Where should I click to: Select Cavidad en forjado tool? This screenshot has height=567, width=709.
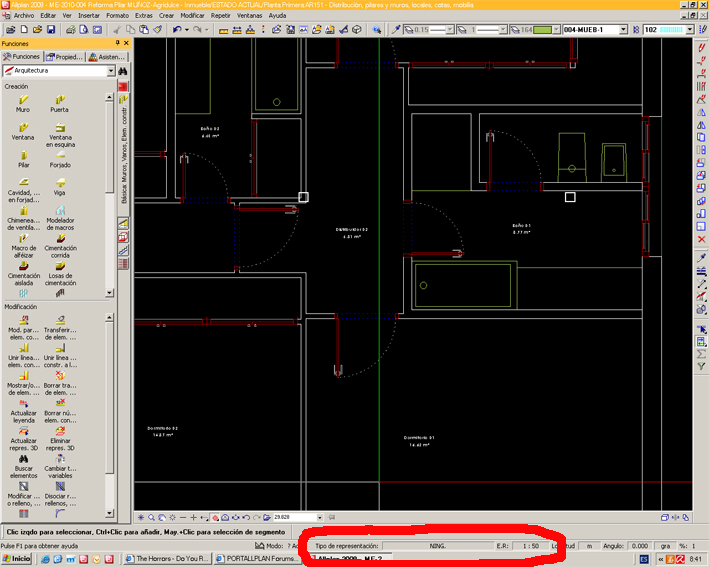(24, 190)
